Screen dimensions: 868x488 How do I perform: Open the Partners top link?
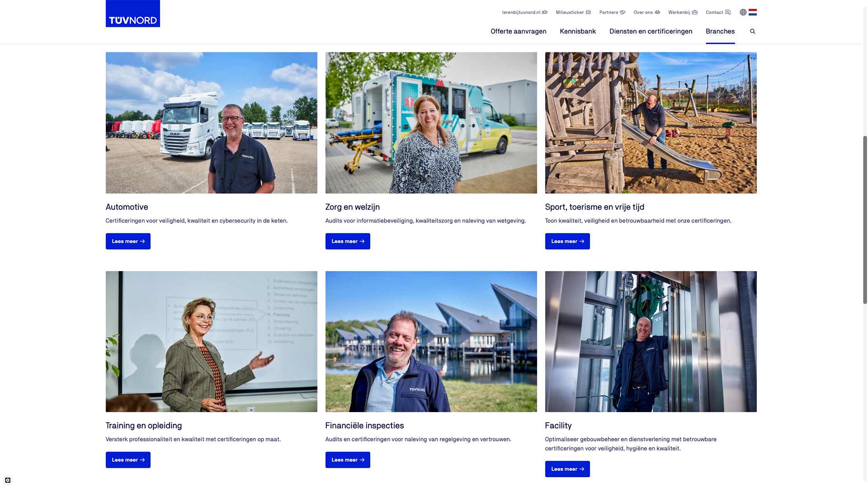click(x=612, y=12)
